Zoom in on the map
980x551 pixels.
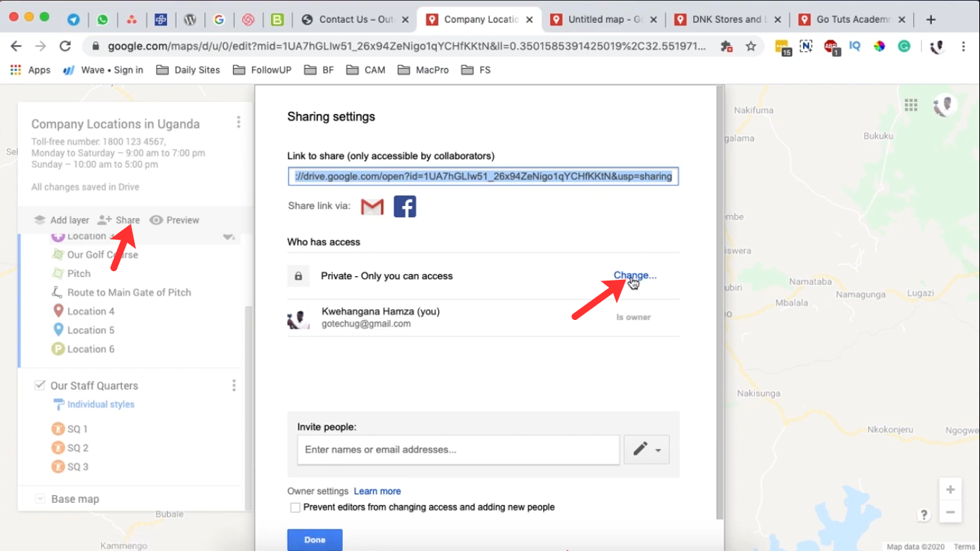pos(950,490)
